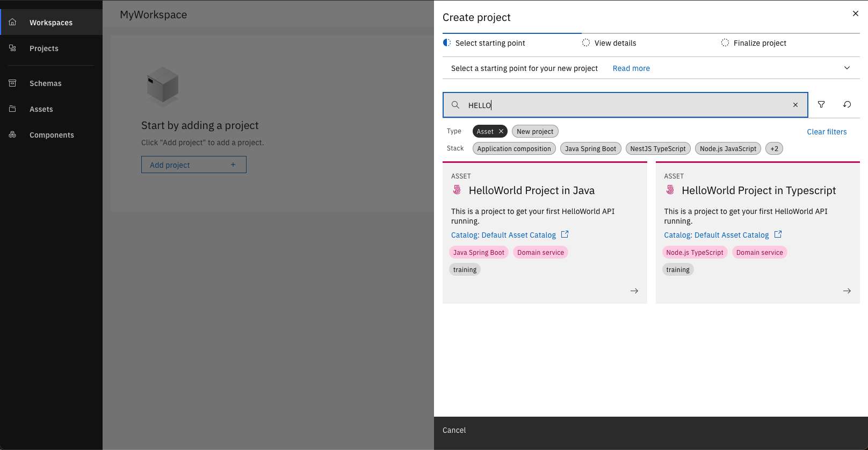Click arrow on HelloWorld Project in Java card
This screenshot has width=868, height=450.
[634, 291]
